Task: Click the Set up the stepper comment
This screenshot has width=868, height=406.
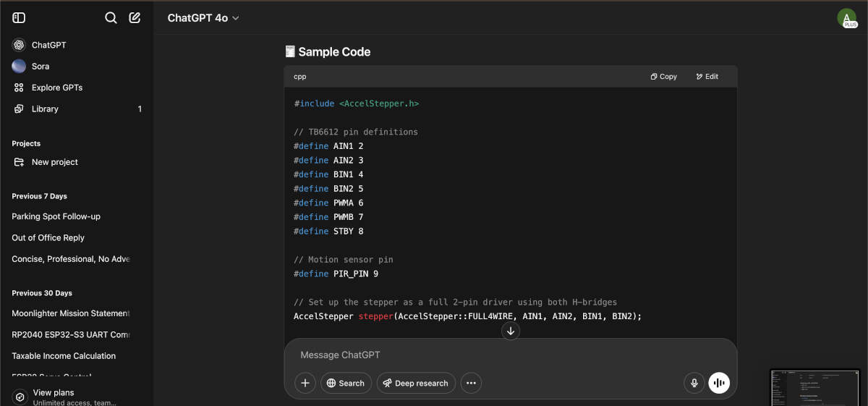Action: tap(455, 302)
